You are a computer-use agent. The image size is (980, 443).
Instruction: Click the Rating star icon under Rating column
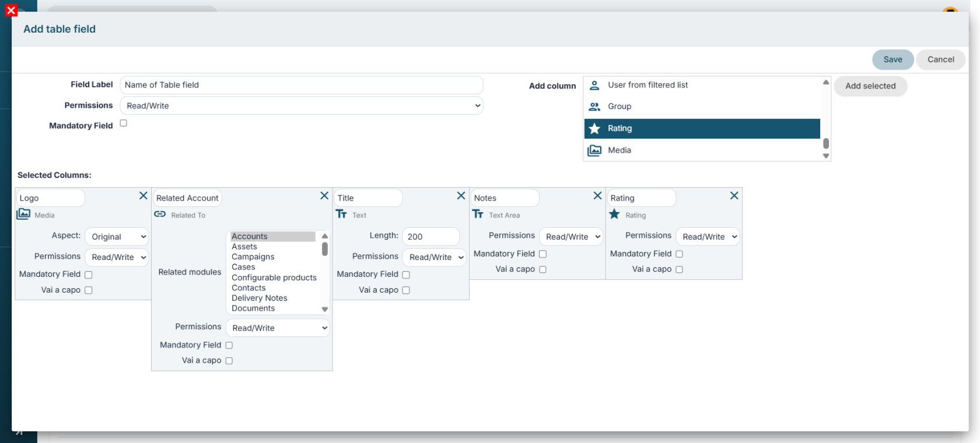tap(614, 214)
